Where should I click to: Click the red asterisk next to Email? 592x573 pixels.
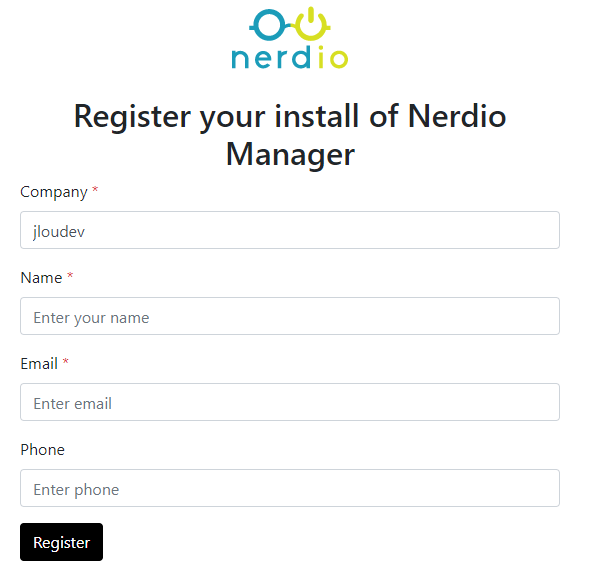coord(66,361)
